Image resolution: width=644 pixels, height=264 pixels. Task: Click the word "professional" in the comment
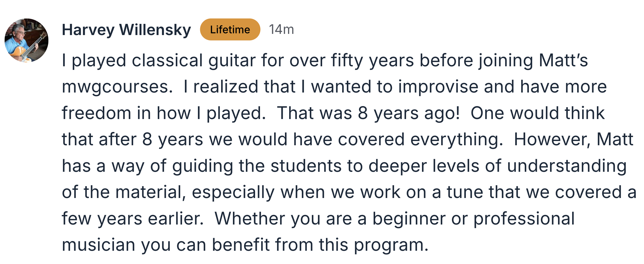coord(524,219)
